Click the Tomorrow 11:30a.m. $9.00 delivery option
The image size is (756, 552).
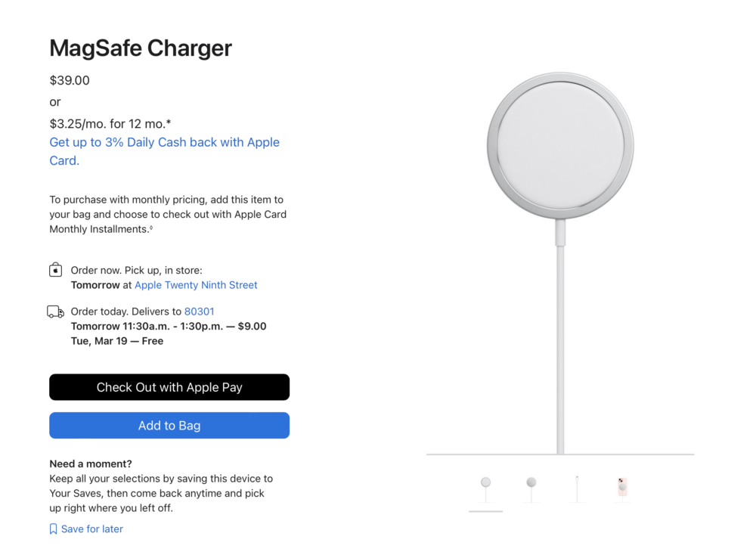[x=168, y=327]
